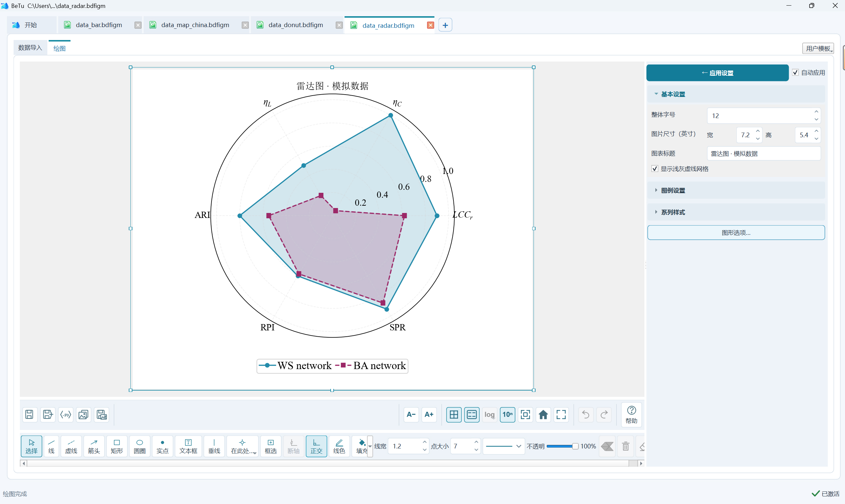845x504 pixels.
Task: Click the redo arrow icon
Action: (604, 414)
